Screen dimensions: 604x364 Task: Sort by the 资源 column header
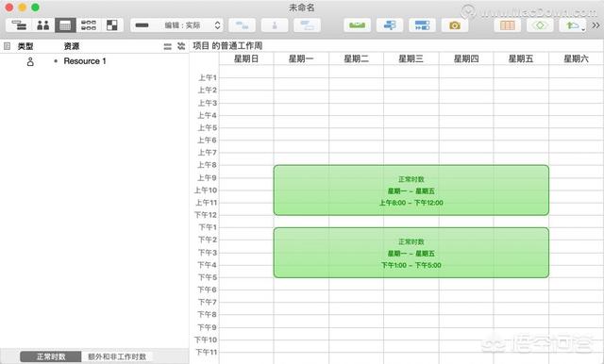(72, 46)
